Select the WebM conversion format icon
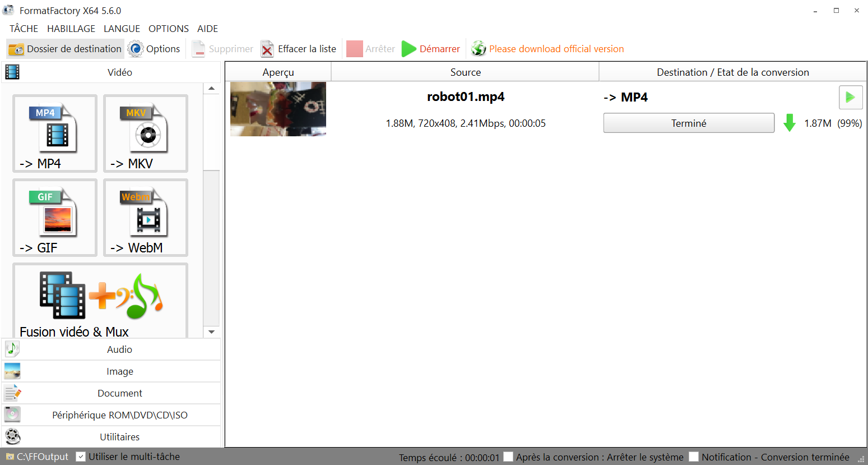The image size is (868, 465). pos(145,217)
